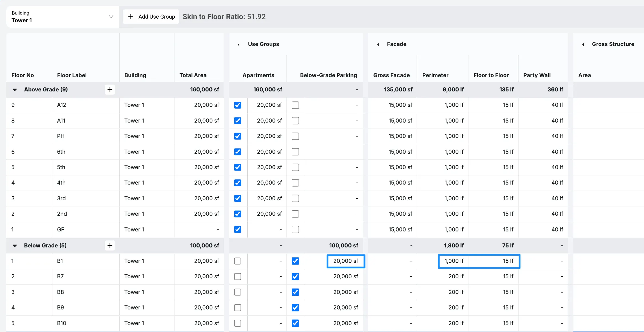Check Apartments checkbox for B7 floor
This screenshot has width=644, height=332.
click(238, 277)
